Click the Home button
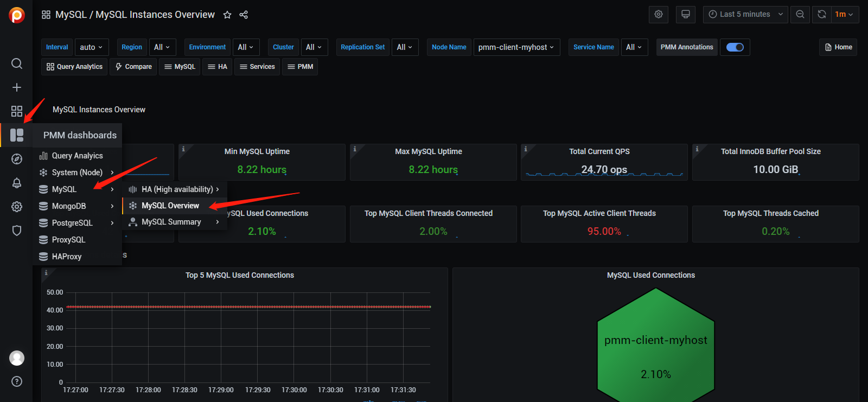 point(838,47)
